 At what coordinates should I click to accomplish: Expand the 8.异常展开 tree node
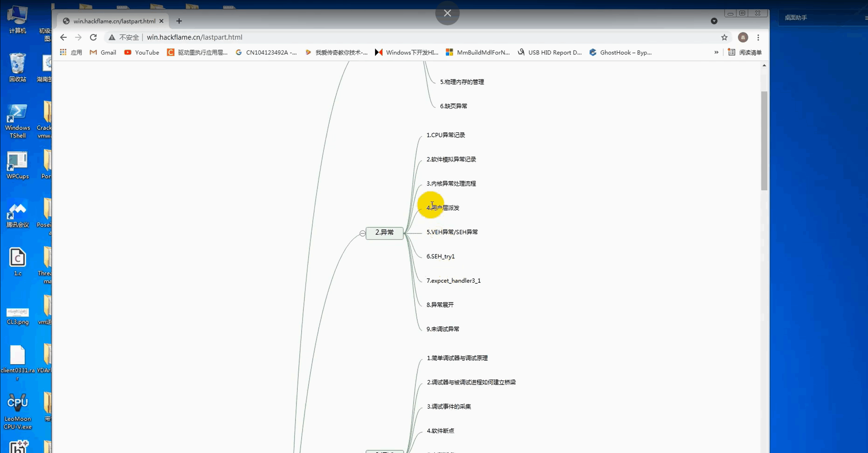click(440, 305)
